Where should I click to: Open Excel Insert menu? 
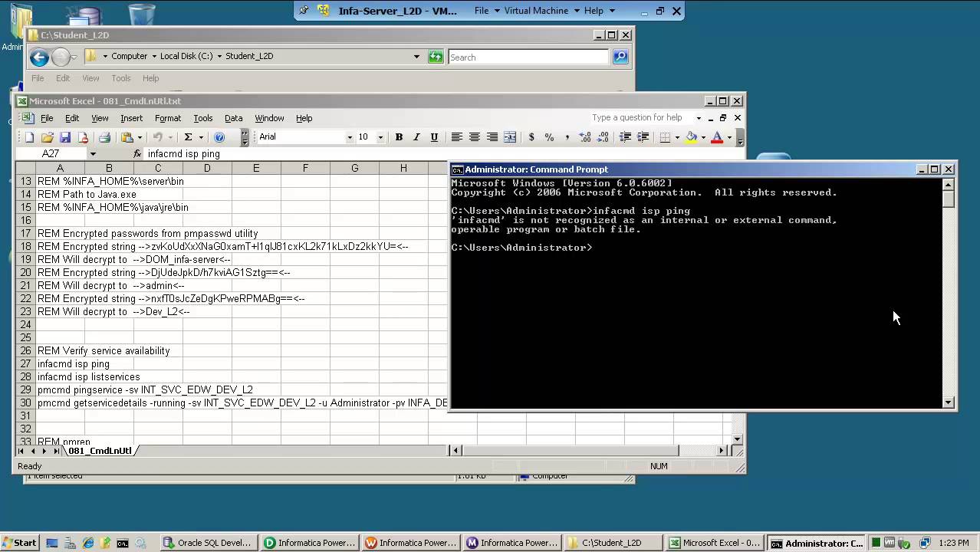[131, 118]
